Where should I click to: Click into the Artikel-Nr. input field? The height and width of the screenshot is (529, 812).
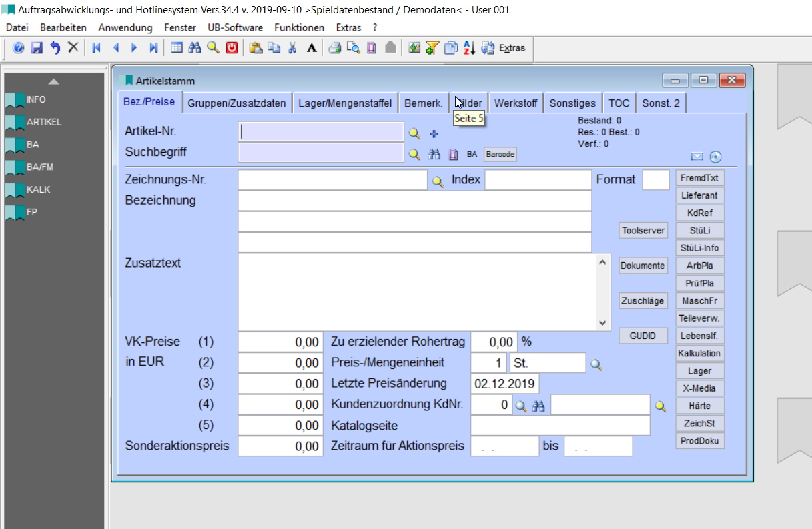(x=320, y=132)
